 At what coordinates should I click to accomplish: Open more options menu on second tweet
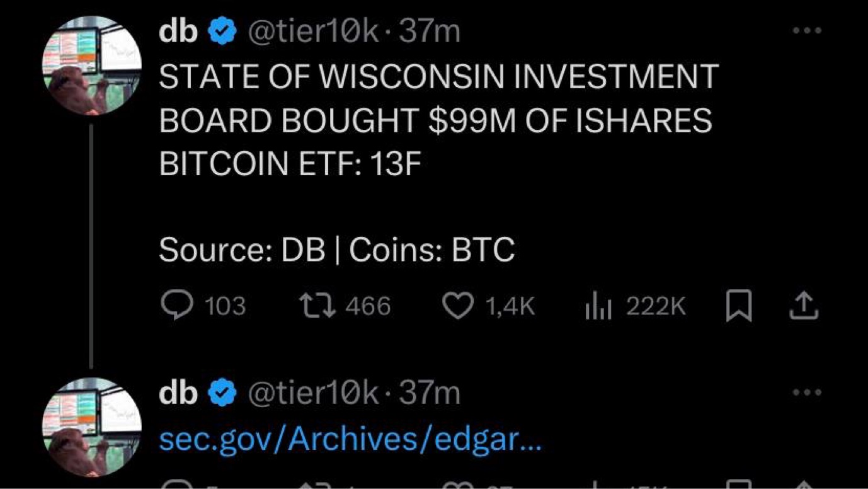808,392
